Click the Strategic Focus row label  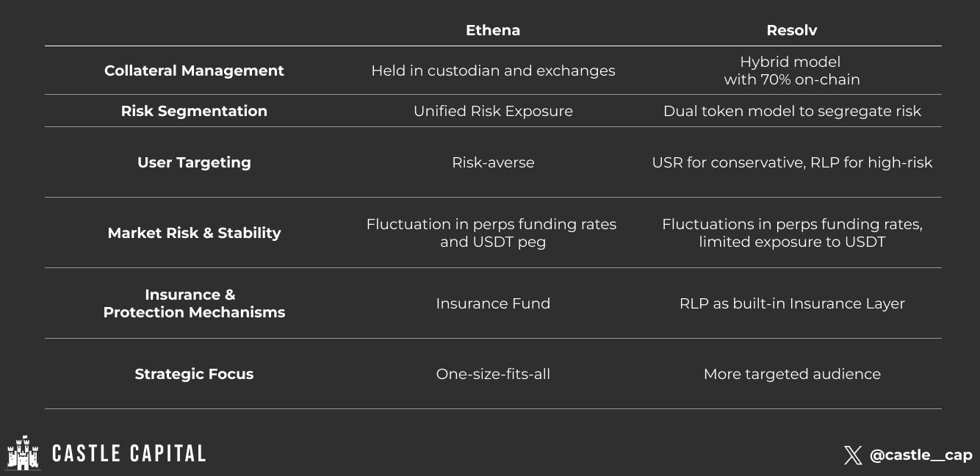coord(194,374)
